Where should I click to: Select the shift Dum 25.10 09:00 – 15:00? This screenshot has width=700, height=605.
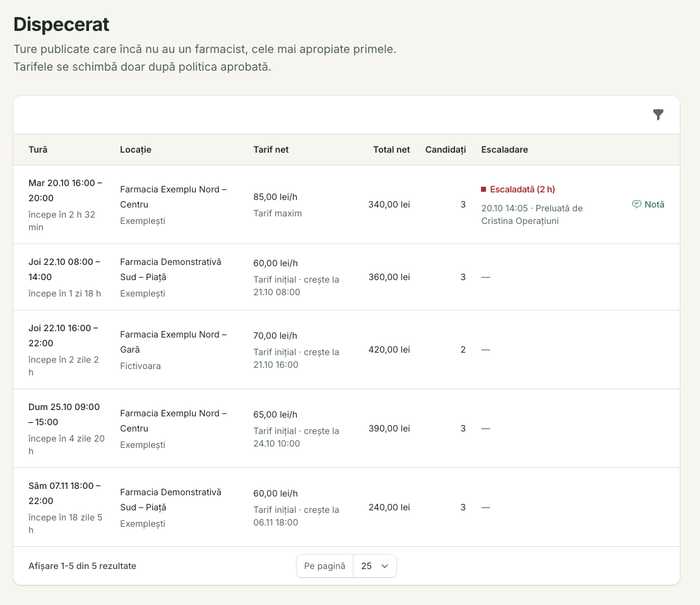click(x=64, y=414)
